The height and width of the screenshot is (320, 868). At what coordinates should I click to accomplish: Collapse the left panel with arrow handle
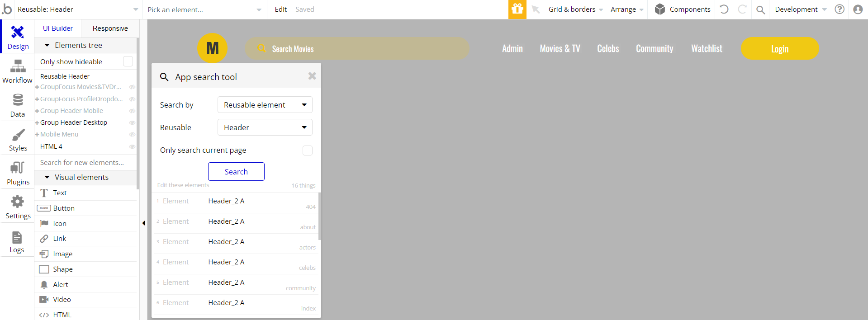[x=143, y=223]
